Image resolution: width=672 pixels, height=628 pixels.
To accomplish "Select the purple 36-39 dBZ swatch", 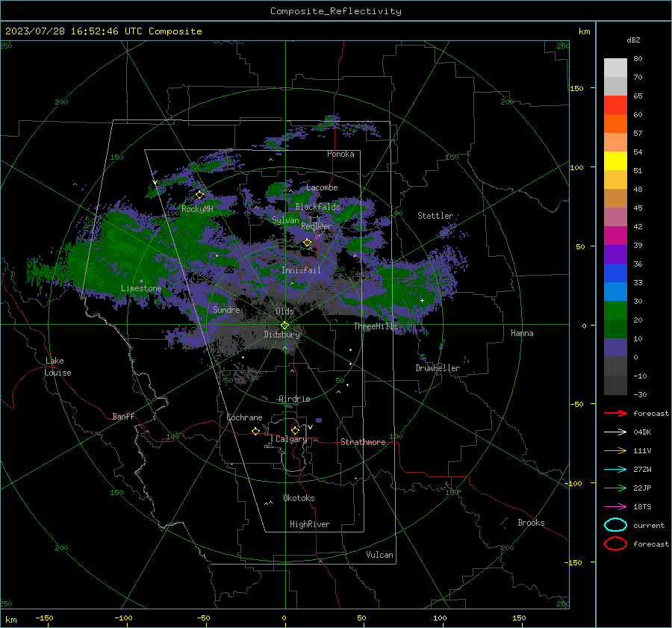I will (x=615, y=254).
